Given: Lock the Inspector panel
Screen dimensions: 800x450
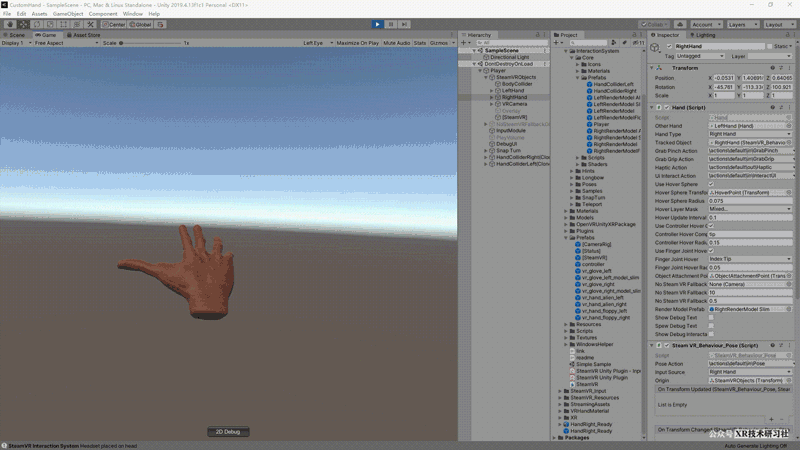Looking at the screenshot, I should coord(788,35).
